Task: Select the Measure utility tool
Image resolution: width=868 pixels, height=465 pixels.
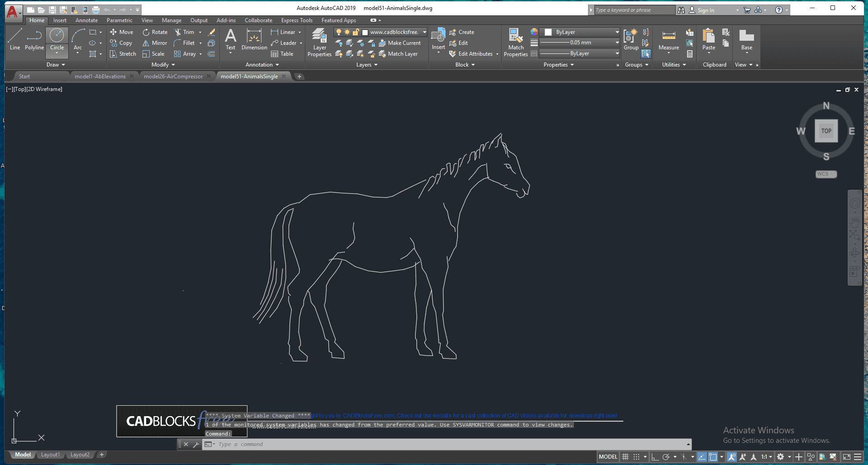Action: [669, 39]
